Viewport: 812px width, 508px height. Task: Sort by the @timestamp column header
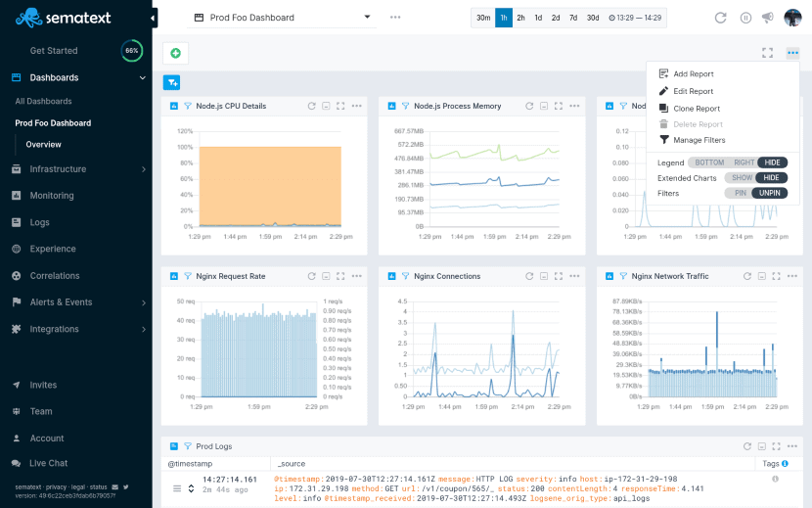click(190, 464)
